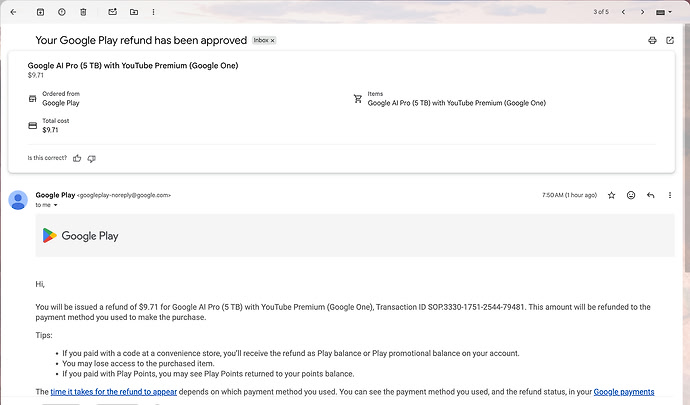Open the Google payments link

(x=624, y=392)
